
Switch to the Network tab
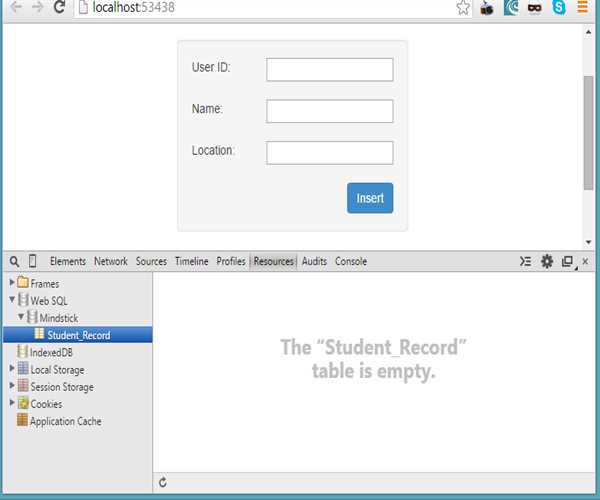click(x=110, y=262)
